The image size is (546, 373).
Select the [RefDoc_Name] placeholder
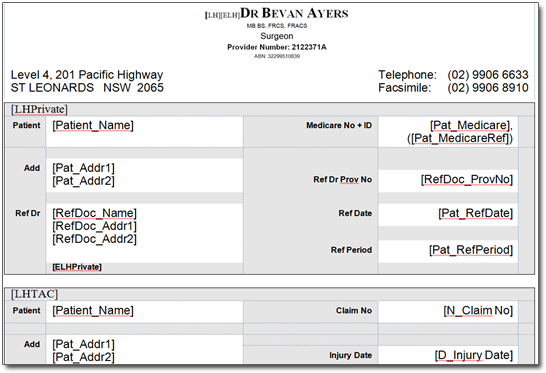(x=94, y=213)
